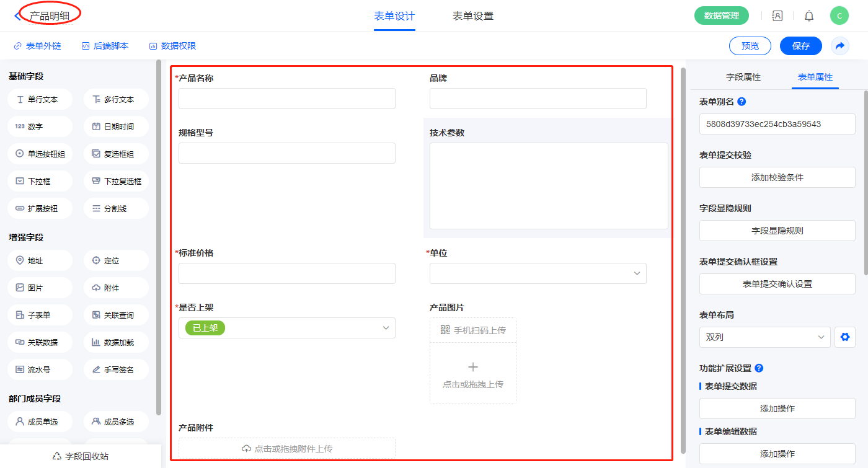868x468 pixels.
Task: Open the notification bell
Action: click(809, 16)
